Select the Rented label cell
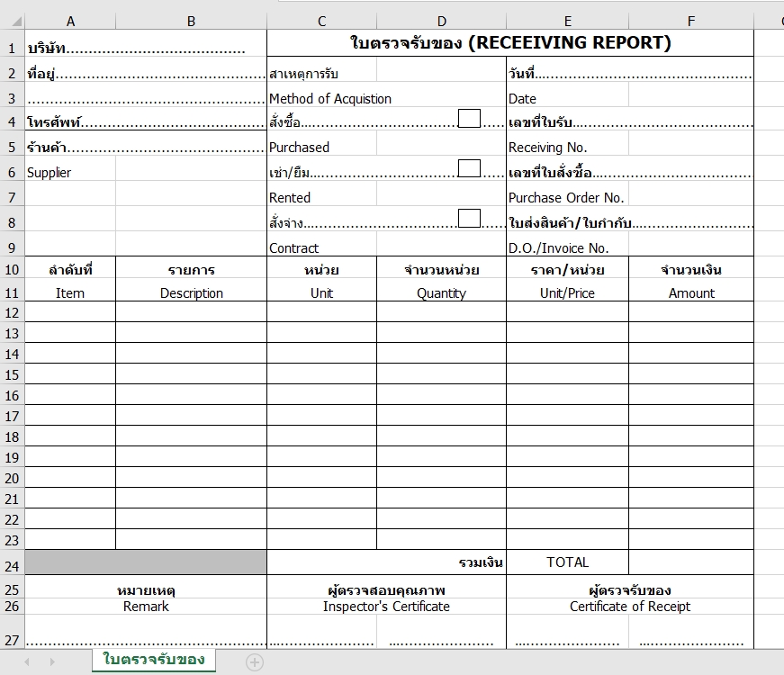Viewport: 784px width, 675px height. click(x=321, y=193)
